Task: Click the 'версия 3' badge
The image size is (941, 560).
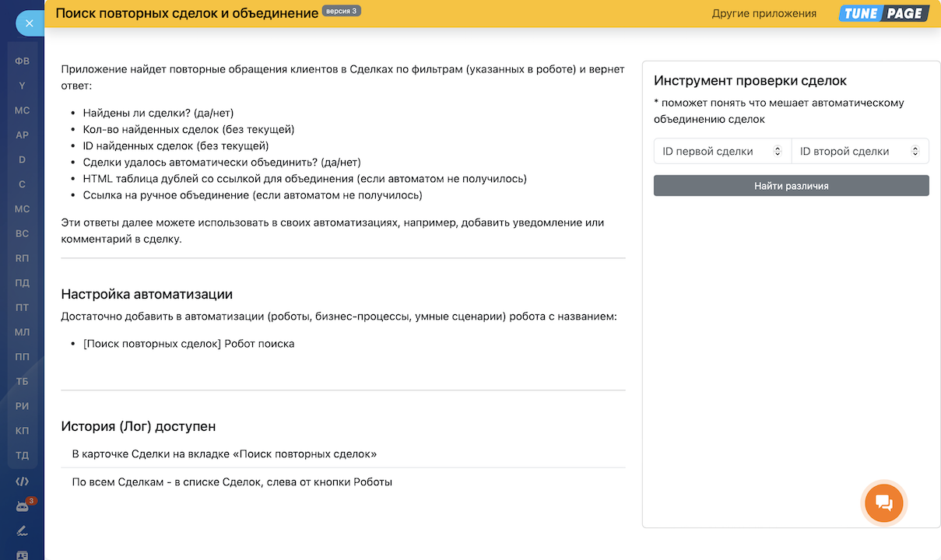Action: click(x=341, y=12)
